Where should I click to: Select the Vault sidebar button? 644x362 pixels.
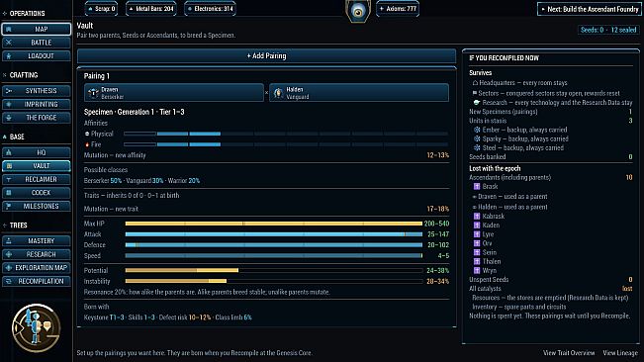[x=37, y=166]
